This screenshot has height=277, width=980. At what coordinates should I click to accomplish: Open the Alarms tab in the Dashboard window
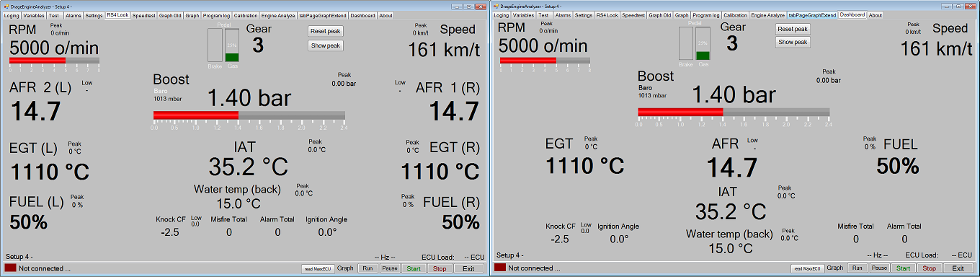563,14
